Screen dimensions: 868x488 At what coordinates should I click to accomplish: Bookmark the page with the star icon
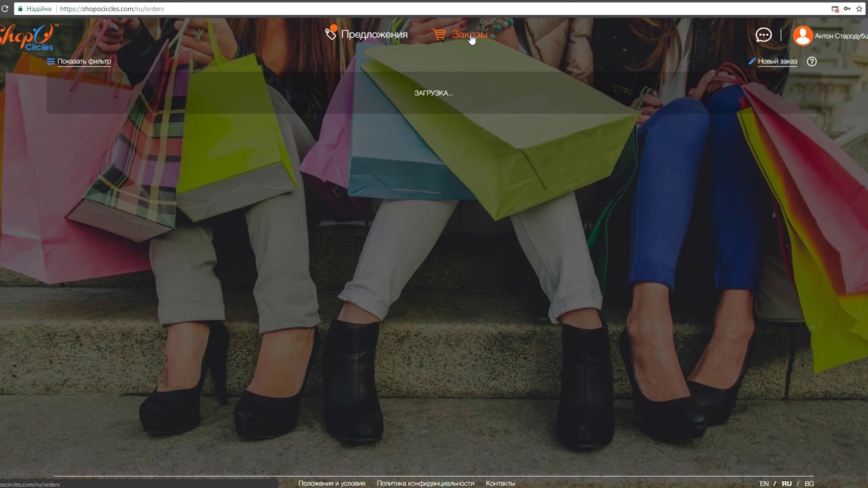point(860,9)
